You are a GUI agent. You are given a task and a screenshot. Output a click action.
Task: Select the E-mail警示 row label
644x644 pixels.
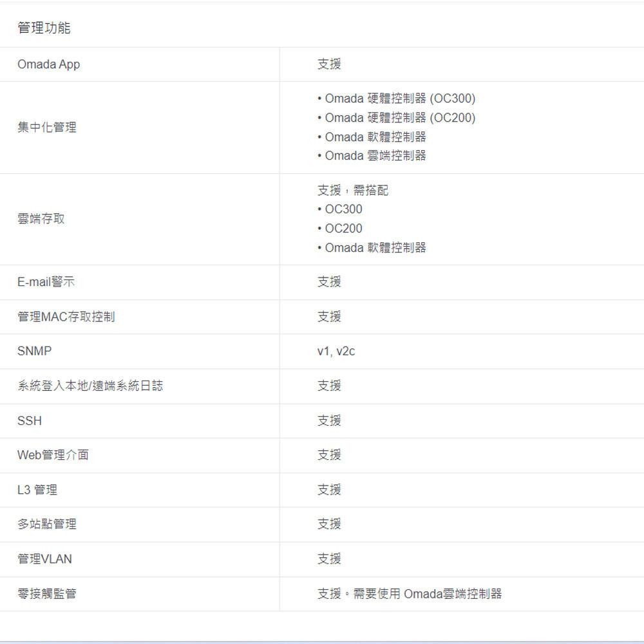46,281
